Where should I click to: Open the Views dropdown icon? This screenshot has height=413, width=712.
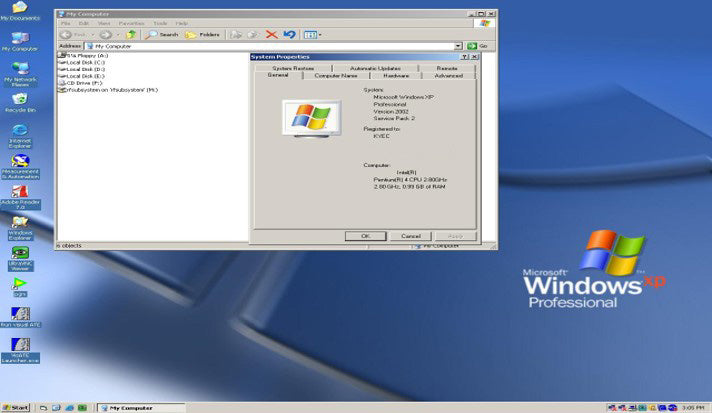click(x=312, y=34)
